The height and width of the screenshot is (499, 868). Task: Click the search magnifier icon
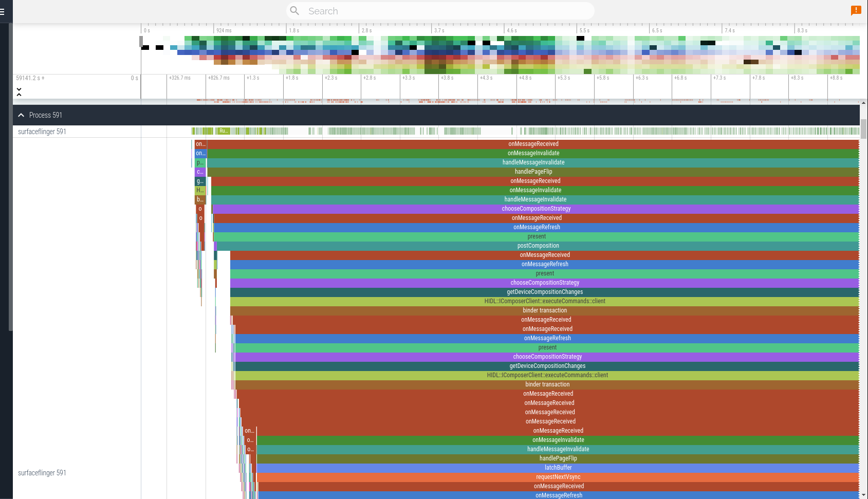coord(294,11)
